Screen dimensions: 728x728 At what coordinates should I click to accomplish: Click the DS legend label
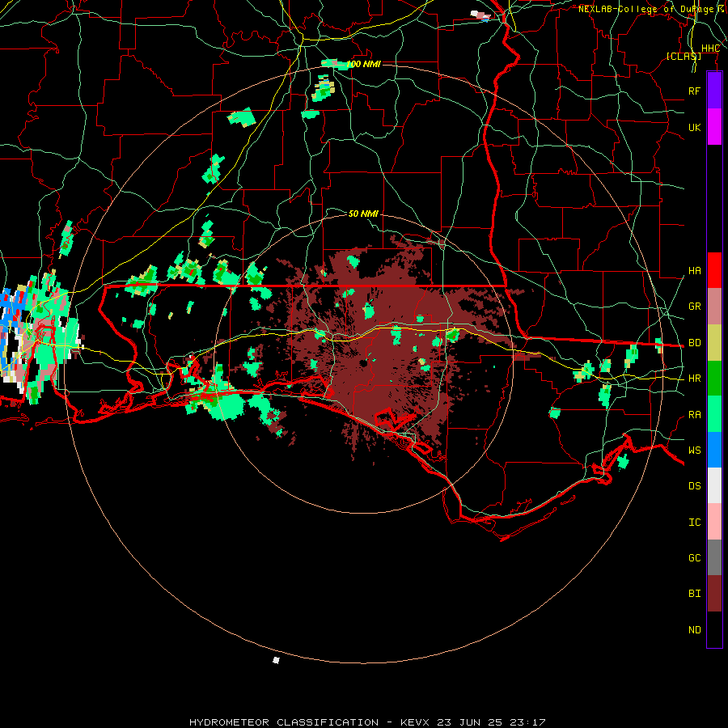[695, 486]
